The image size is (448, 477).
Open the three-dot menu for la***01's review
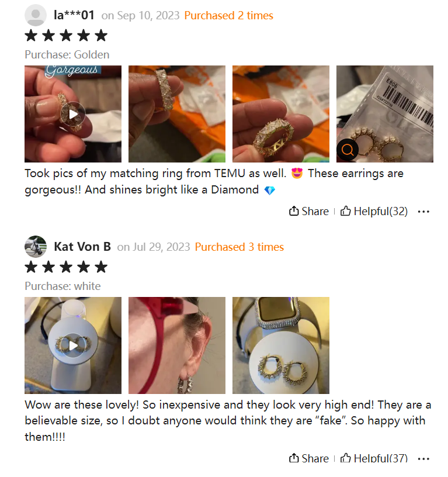coord(423,212)
